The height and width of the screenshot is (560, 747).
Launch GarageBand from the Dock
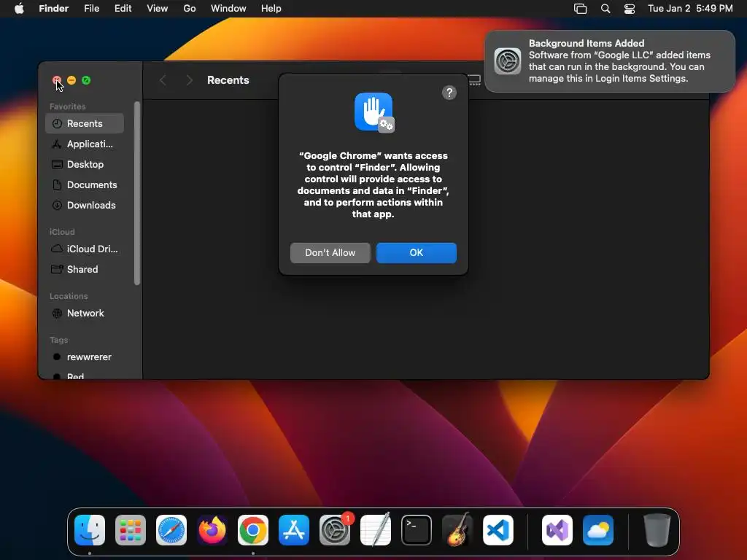click(x=457, y=530)
